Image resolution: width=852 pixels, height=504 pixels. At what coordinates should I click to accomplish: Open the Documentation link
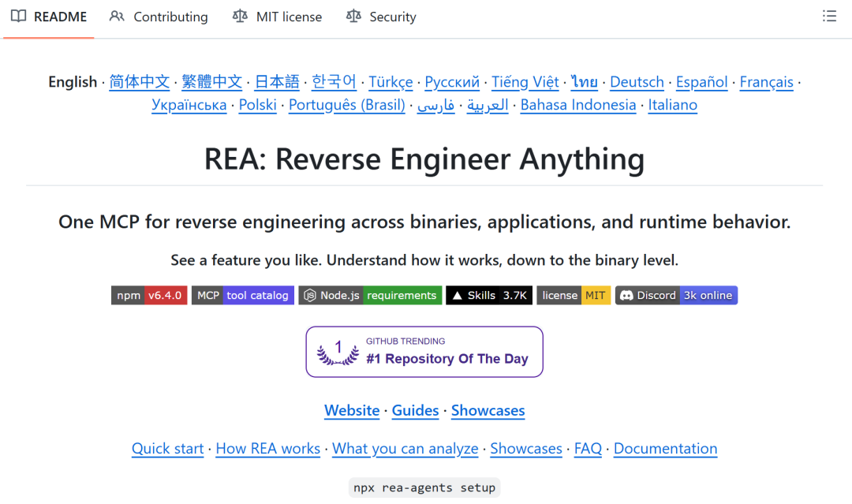tap(666, 449)
